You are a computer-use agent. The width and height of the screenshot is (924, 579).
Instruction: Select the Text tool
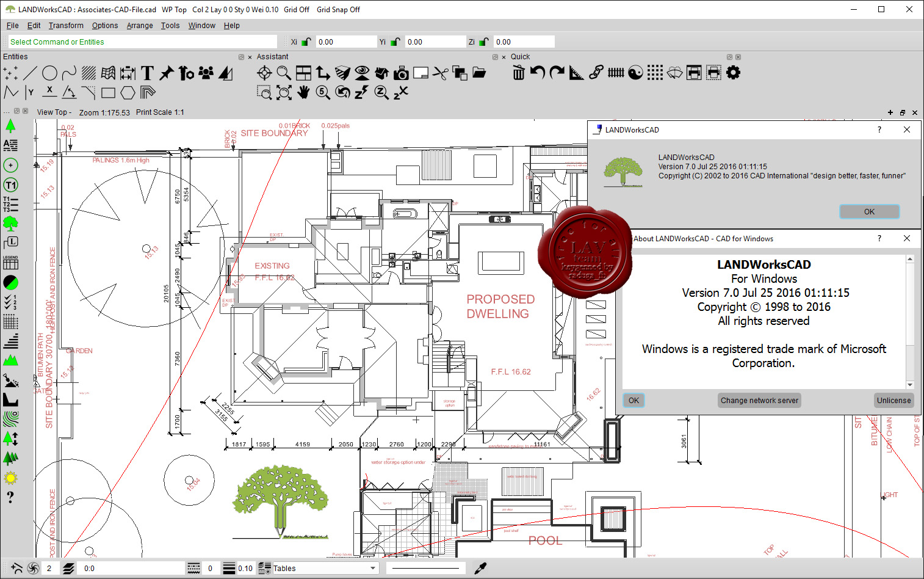pyautogui.click(x=147, y=73)
